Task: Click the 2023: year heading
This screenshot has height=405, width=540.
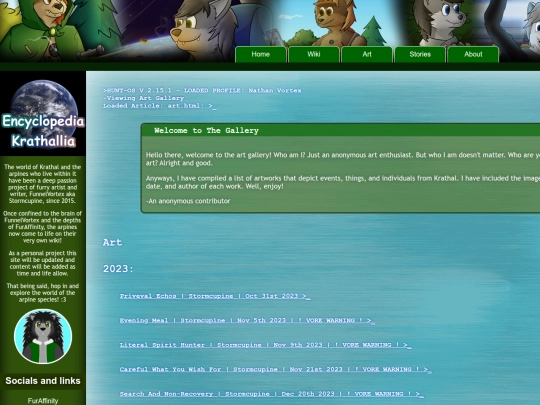Action: (x=118, y=269)
